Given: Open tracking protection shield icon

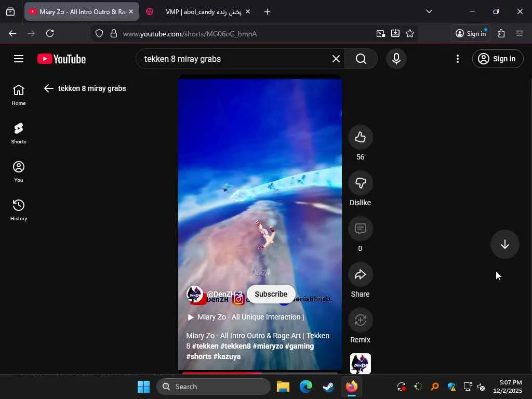Looking at the screenshot, I should click(x=99, y=34).
